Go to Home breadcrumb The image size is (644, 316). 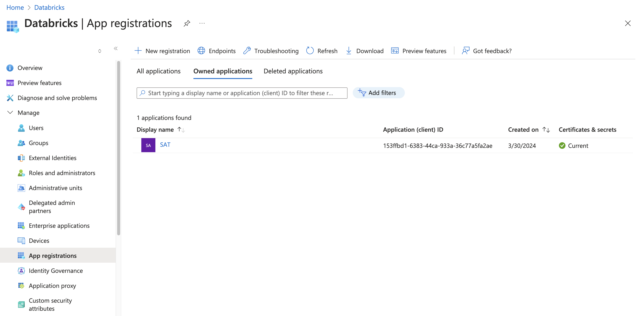[x=15, y=8]
